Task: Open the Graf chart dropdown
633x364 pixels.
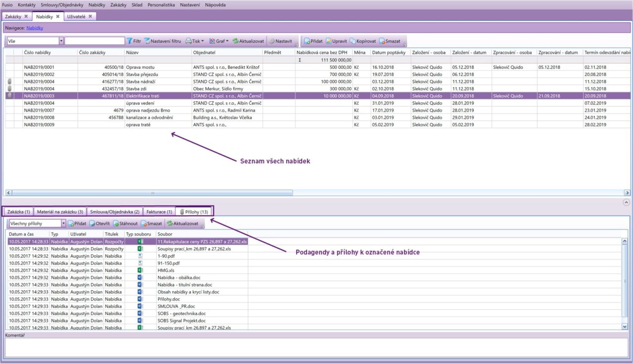Action: click(219, 41)
